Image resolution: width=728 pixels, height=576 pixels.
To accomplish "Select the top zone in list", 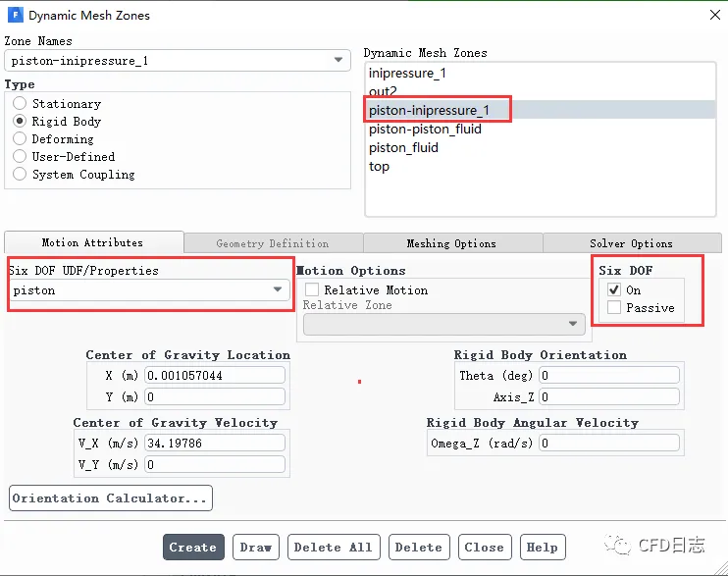I will point(379,166).
